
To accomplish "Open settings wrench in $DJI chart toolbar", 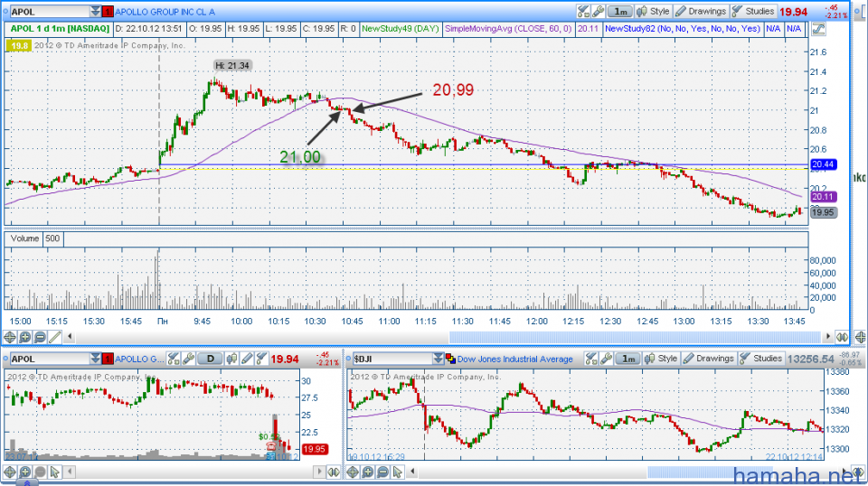I will [606, 359].
